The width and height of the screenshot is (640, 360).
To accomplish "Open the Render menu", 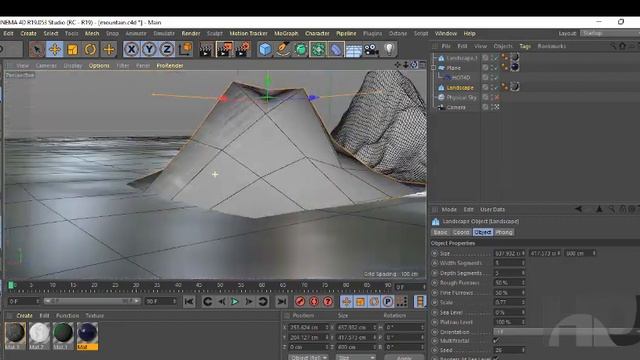I will pyautogui.click(x=191, y=33).
